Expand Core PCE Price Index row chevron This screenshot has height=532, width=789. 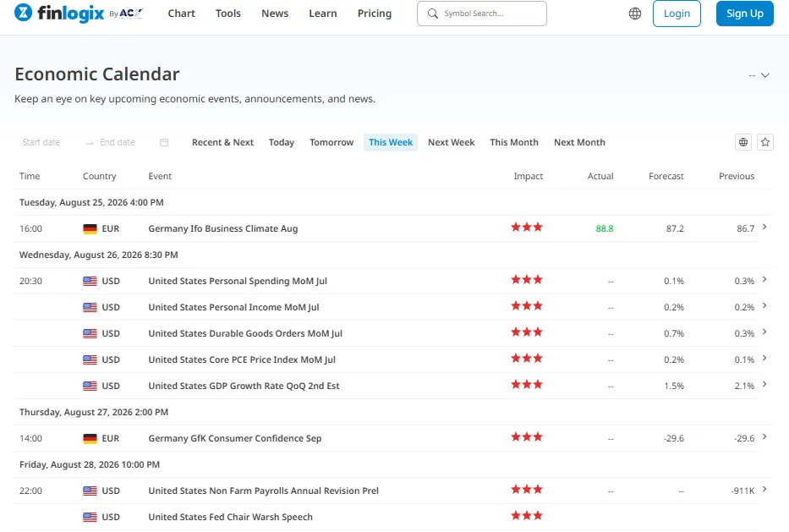(764, 358)
